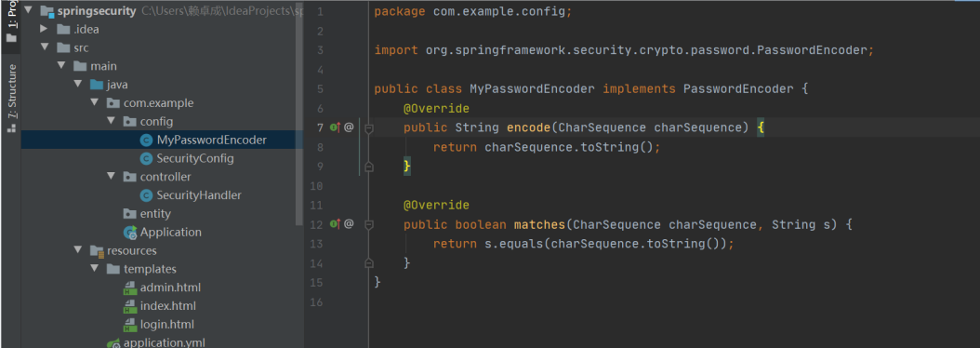The height and width of the screenshot is (348, 980).
Task: Click the .idea folder icon
Action: pos(63,30)
